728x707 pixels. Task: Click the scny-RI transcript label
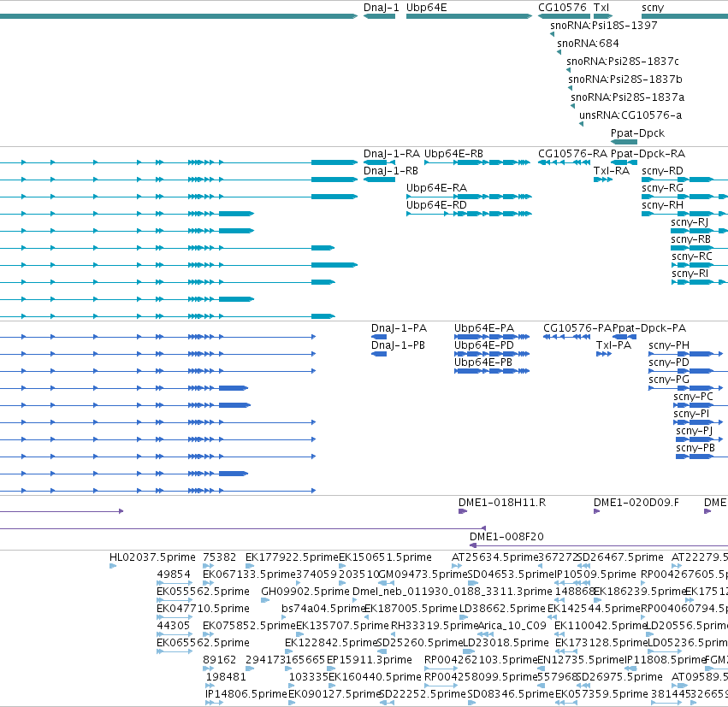click(690, 274)
